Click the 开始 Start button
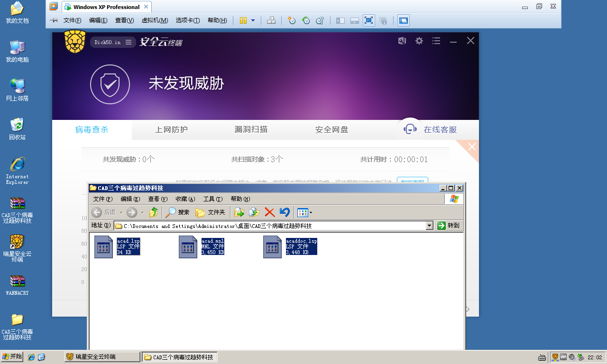This screenshot has height=364, width=607. click(12, 357)
